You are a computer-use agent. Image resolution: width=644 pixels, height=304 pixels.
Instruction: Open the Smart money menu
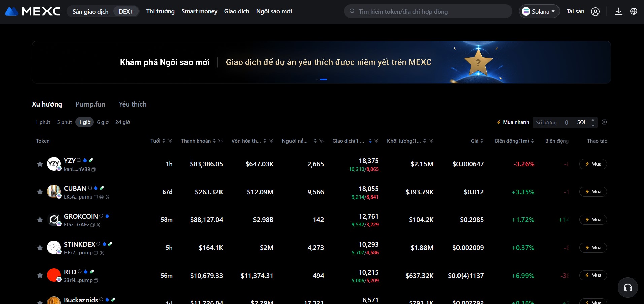click(200, 11)
